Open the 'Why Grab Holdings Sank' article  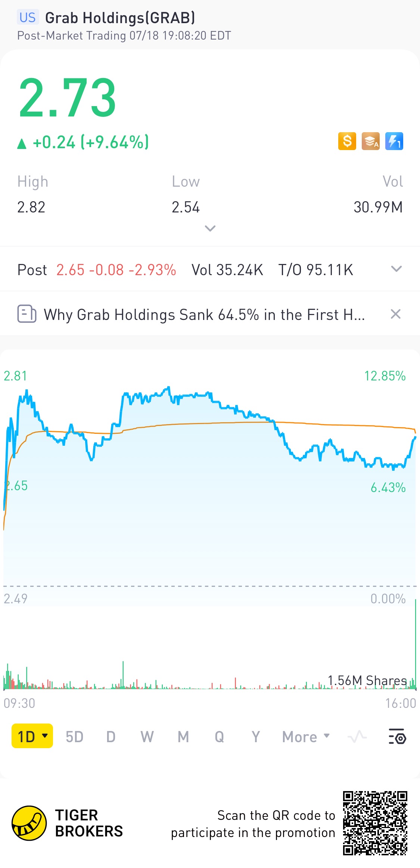[x=204, y=314]
